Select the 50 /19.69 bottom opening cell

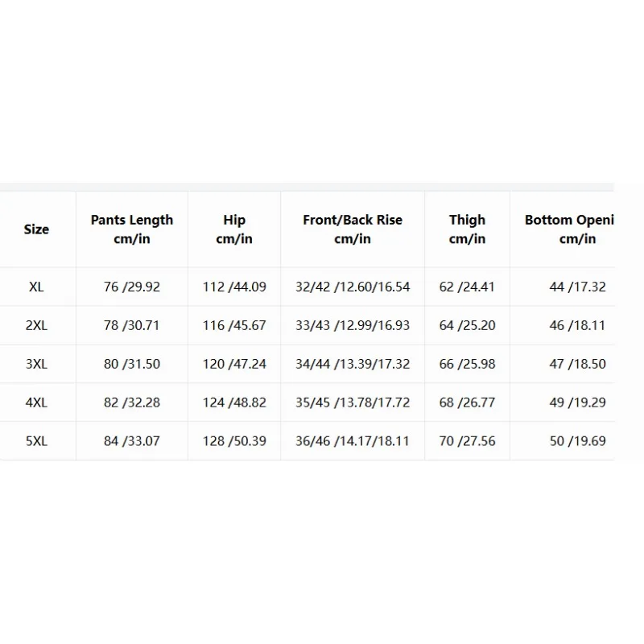578,441
